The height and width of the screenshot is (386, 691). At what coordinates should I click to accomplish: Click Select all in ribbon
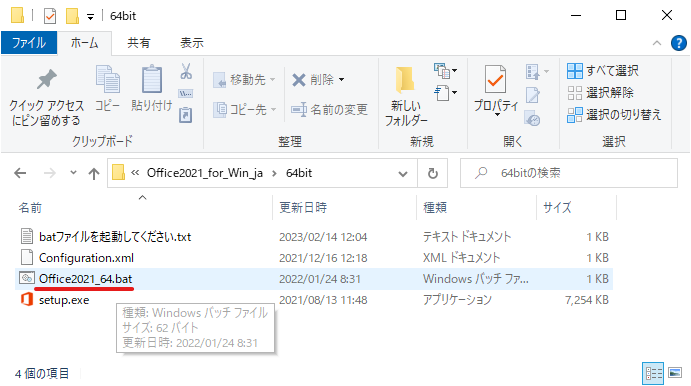tap(602, 71)
